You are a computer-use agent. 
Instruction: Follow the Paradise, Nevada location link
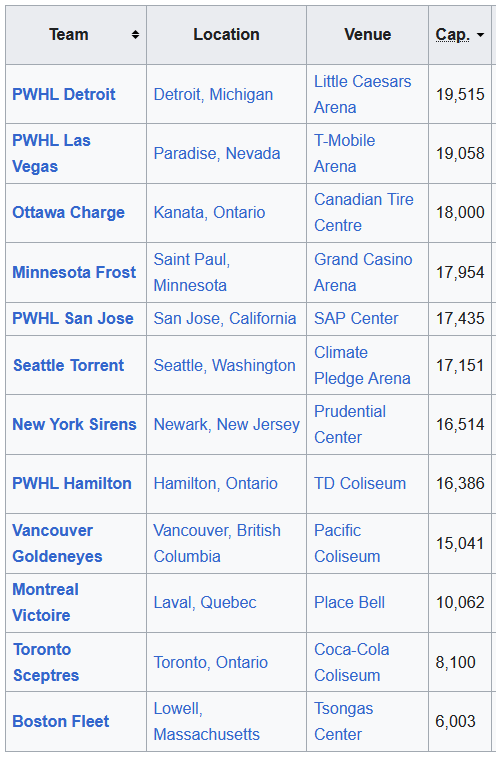[x=217, y=154]
